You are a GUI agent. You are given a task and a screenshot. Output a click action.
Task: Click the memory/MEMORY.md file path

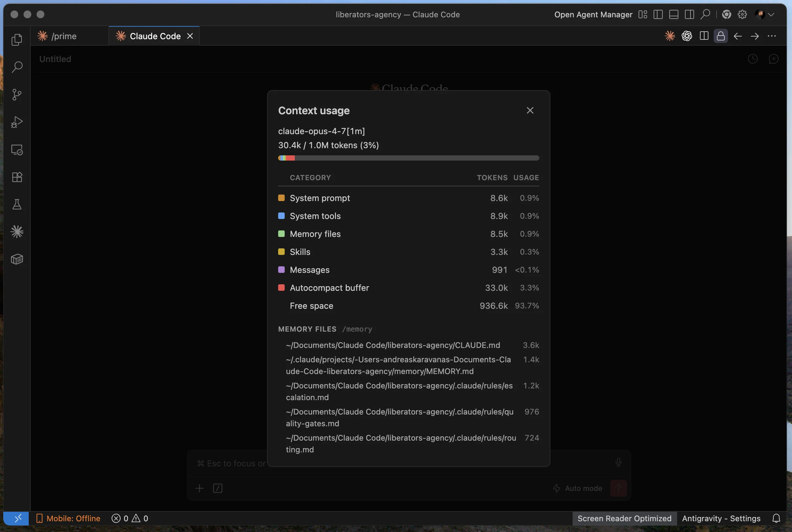(398, 366)
